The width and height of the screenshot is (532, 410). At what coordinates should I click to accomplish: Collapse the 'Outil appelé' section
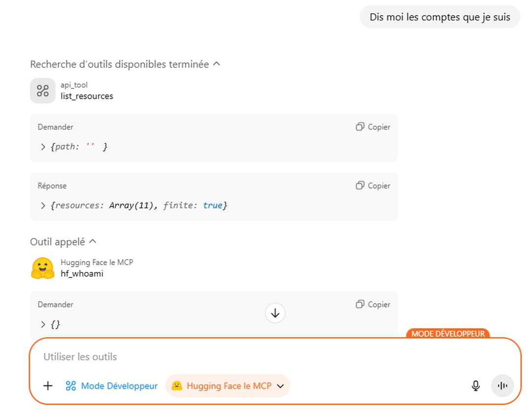[x=93, y=241]
